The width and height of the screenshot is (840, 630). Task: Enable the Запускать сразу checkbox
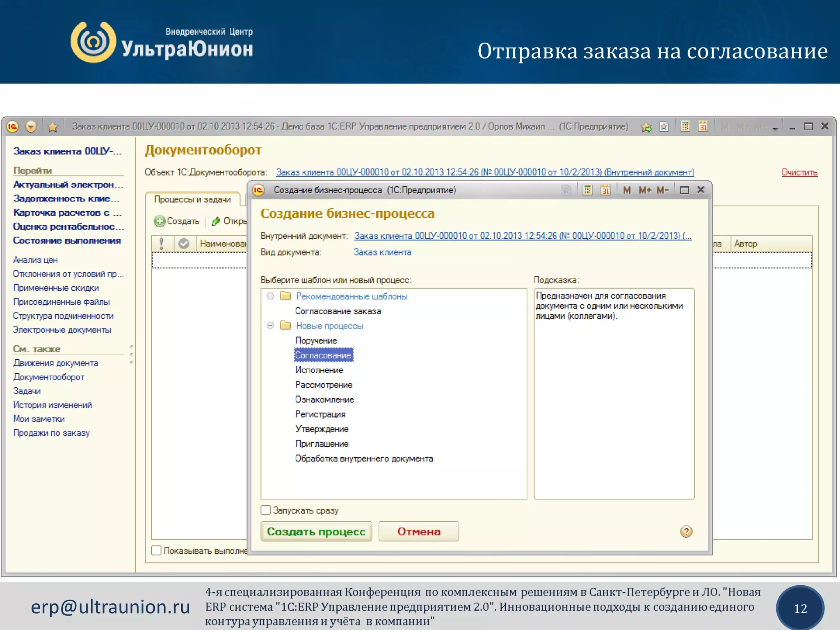[266, 510]
